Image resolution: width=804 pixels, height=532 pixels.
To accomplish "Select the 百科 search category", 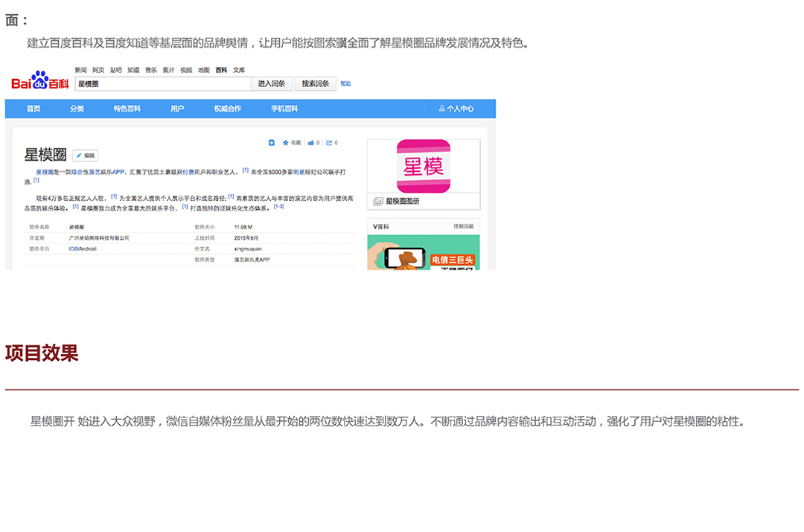I will tap(222, 70).
